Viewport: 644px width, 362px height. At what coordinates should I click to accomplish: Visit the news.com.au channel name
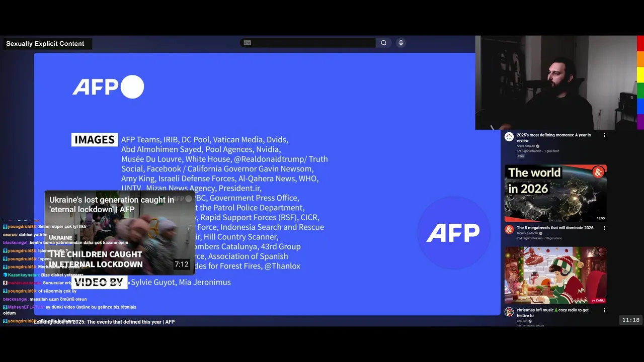(x=525, y=146)
